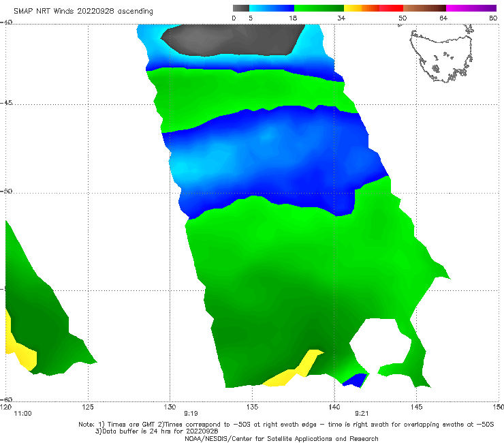Click the small blue patch near 141E at bottom

click(355, 380)
